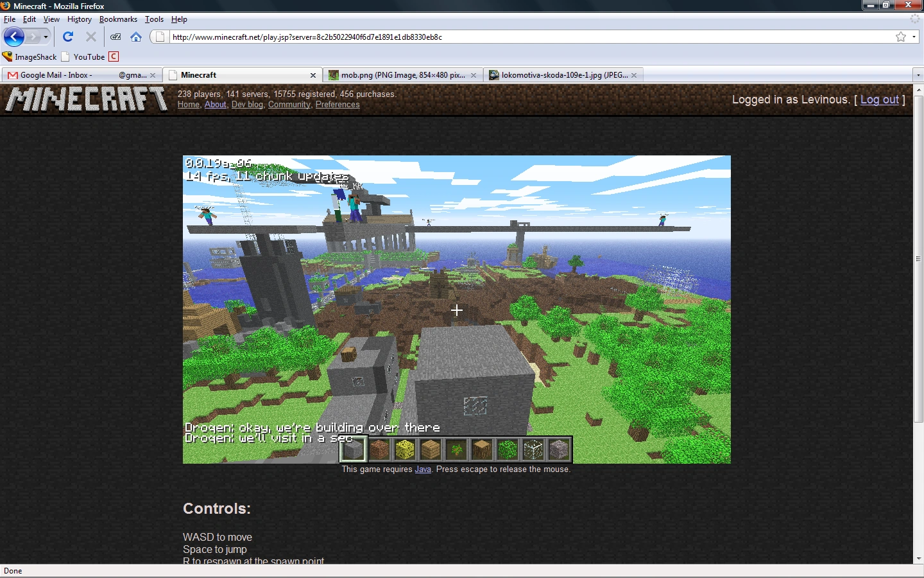Follow the Home link in site header
The height and width of the screenshot is (578, 924).
pyautogui.click(x=188, y=105)
